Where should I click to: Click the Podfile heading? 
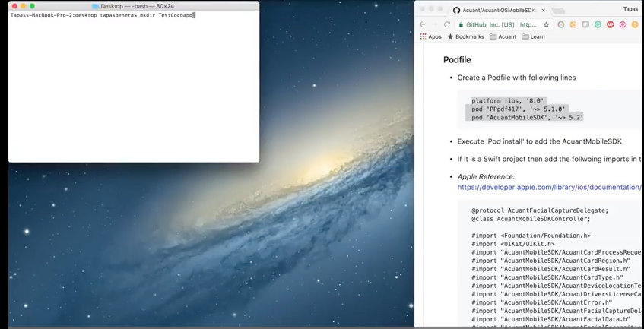(457, 60)
